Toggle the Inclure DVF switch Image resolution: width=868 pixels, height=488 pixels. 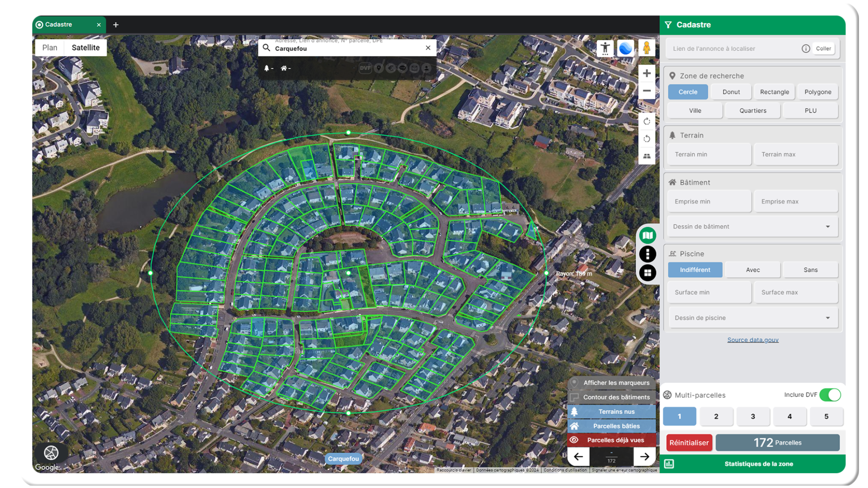[x=830, y=395]
